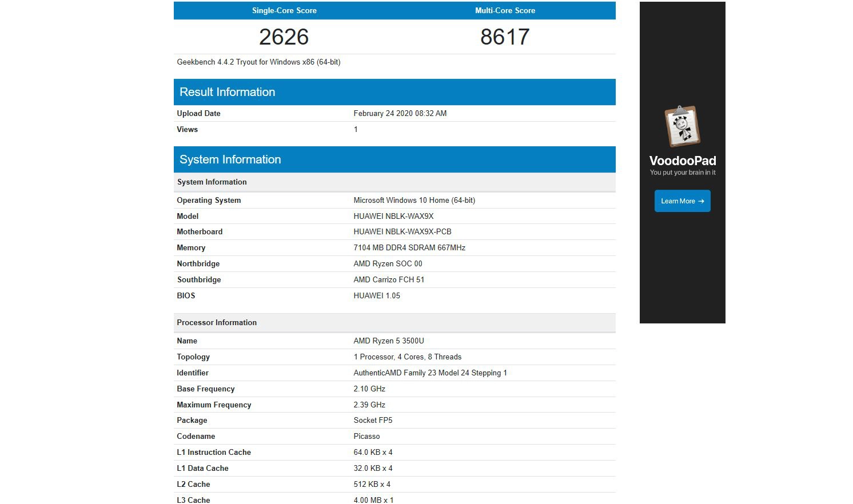Click the Identifier label
853x504 pixels.
click(193, 373)
